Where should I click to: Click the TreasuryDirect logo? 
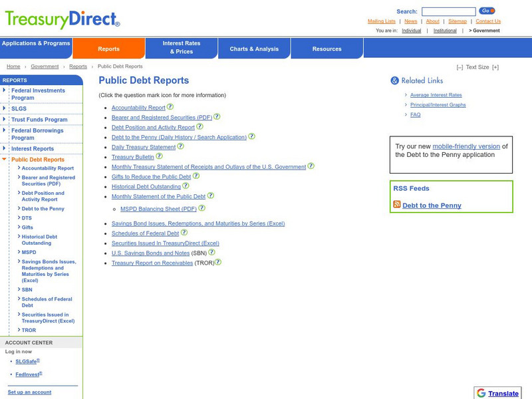click(x=60, y=19)
